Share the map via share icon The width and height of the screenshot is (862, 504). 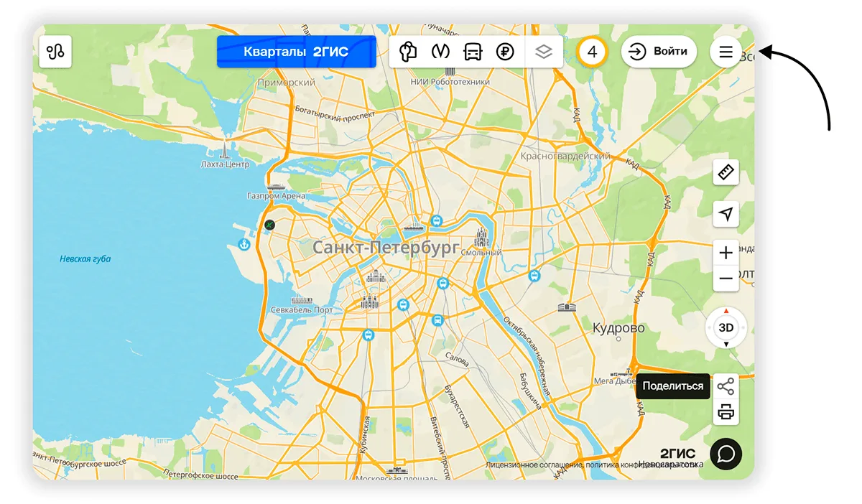pyautogui.click(x=726, y=386)
